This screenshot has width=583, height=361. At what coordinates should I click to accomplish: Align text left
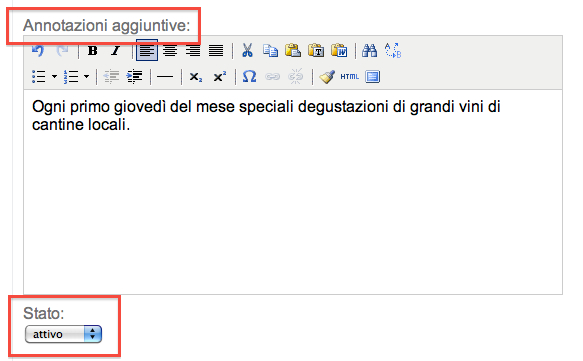click(x=147, y=50)
